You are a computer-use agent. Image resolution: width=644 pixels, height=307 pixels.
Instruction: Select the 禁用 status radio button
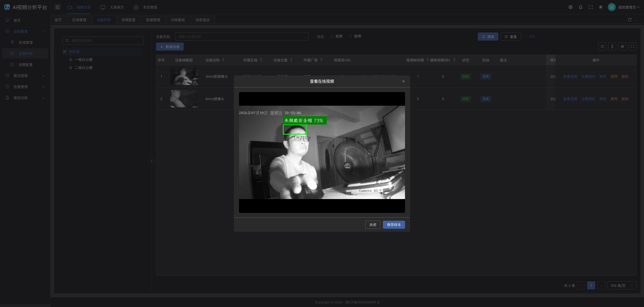pos(350,36)
